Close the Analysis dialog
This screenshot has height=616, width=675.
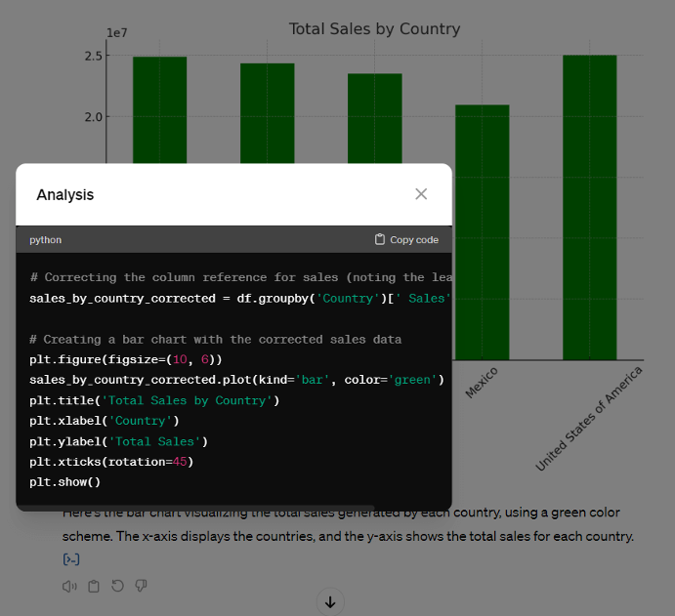[421, 194]
